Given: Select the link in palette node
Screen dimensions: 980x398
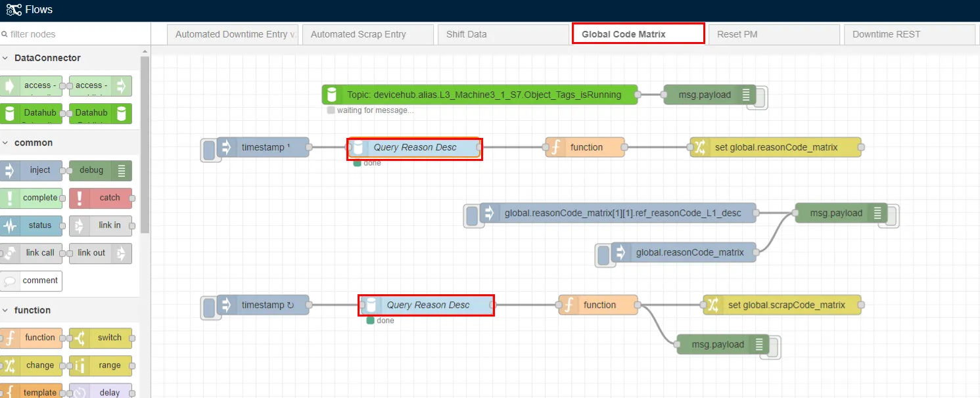Looking at the screenshot, I should (x=100, y=225).
